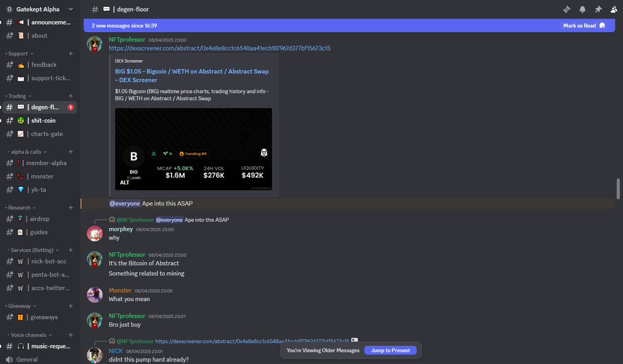Open the music-request channel
Image resolution: width=623 pixels, height=364 pixels.
[x=40, y=346]
